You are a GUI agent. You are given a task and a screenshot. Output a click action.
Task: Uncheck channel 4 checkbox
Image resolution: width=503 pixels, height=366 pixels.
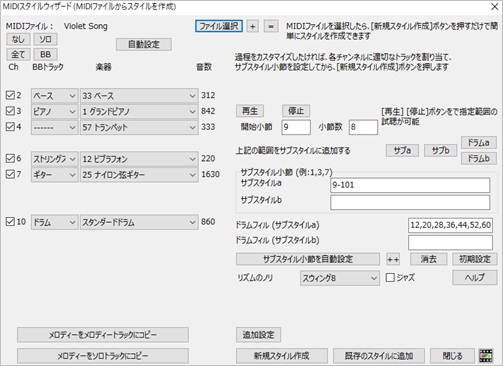tap(10, 127)
